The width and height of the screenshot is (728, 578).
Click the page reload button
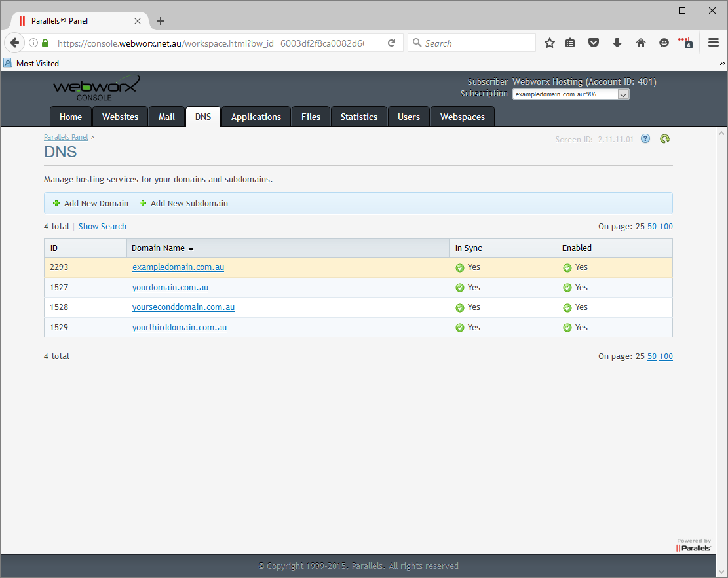[392, 43]
